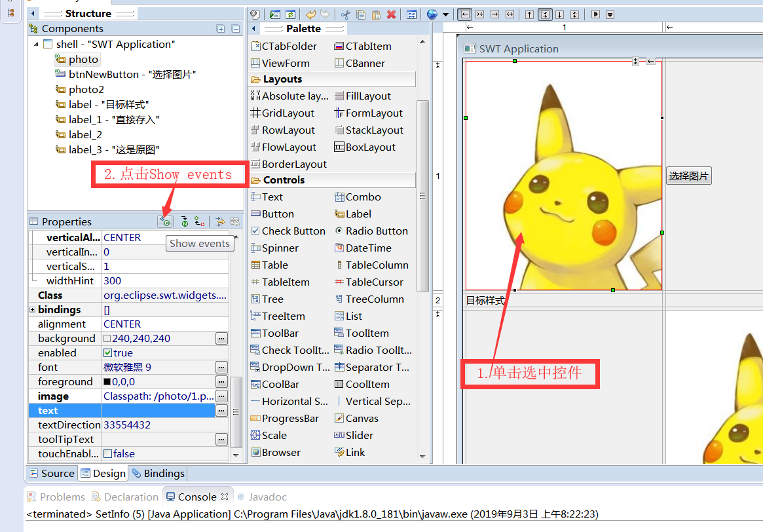Toggle horizontal alignment right button
Screen dimensions: 763x532
pos(495,14)
